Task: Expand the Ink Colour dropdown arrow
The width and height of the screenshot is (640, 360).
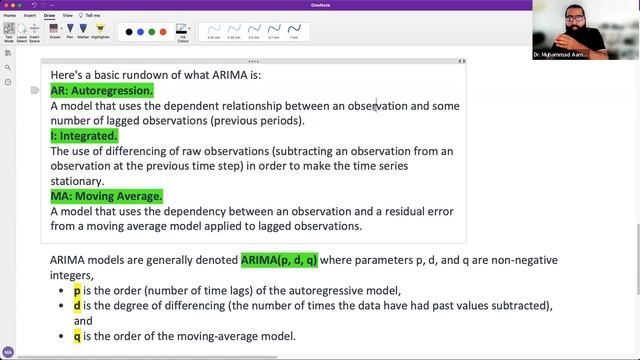Action: pos(189,29)
